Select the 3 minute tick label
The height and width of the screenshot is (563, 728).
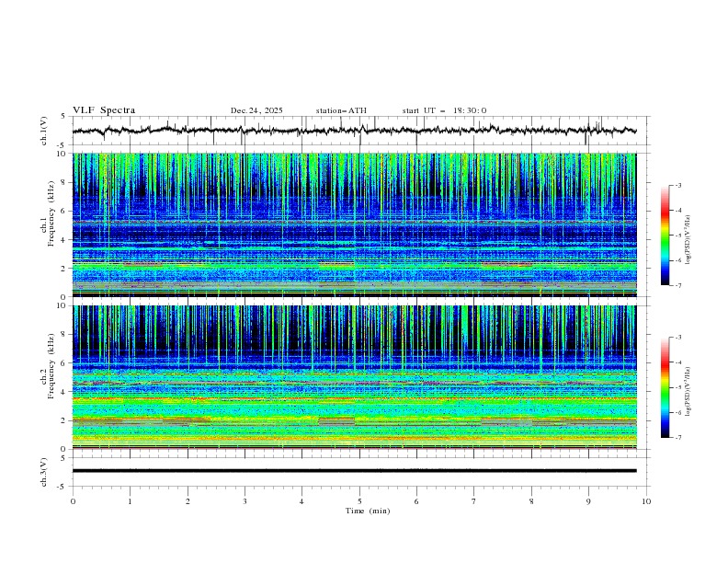(x=245, y=501)
